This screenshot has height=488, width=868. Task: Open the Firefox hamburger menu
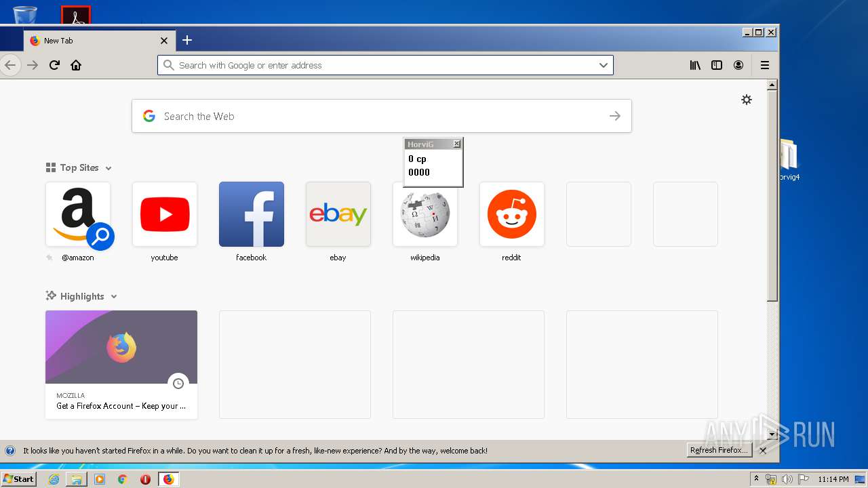pos(765,65)
